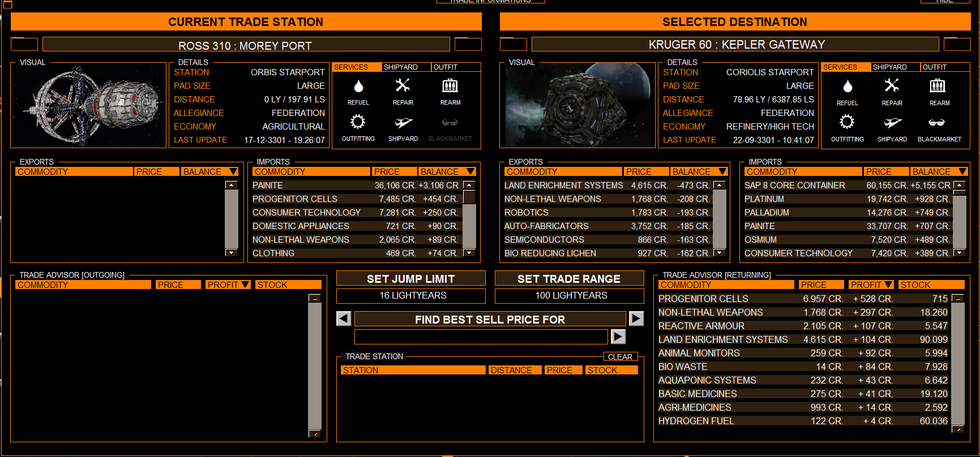Click Clear button in Trade Station panel
Screen dimensions: 980x457
(x=620, y=357)
